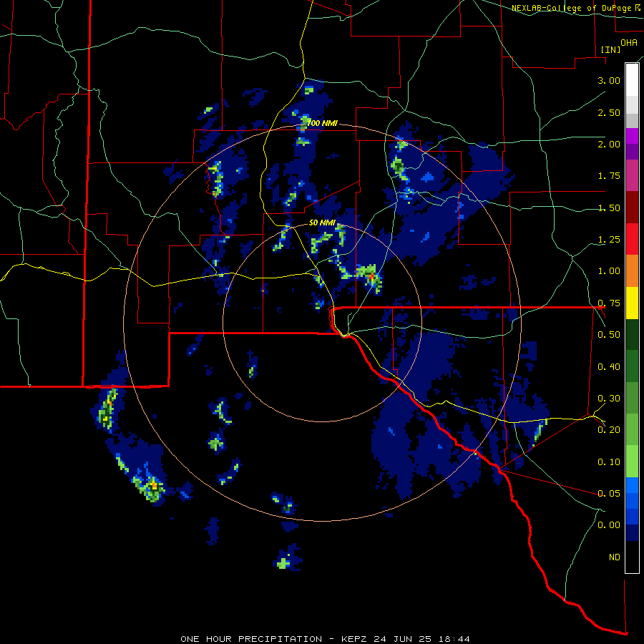This screenshot has width=644, height=644.
Task: Select the 0.10 legend value
Action: (x=609, y=462)
